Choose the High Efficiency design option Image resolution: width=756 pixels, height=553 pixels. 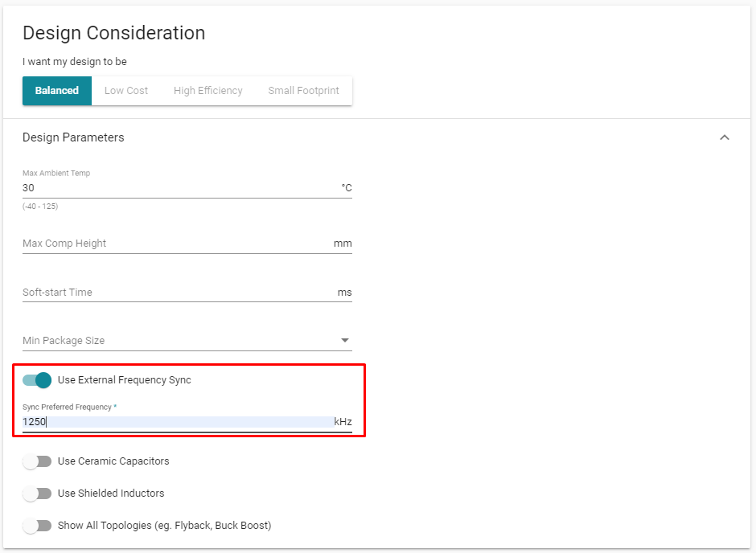pos(207,91)
